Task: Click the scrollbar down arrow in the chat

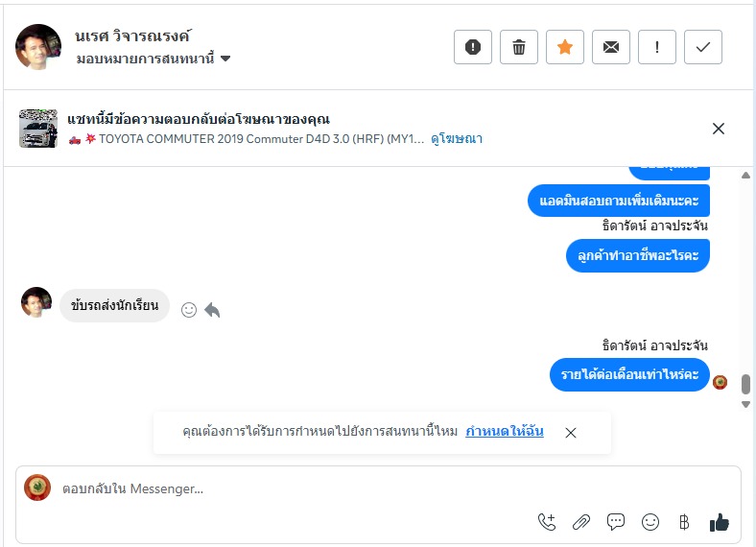Action: (746, 405)
